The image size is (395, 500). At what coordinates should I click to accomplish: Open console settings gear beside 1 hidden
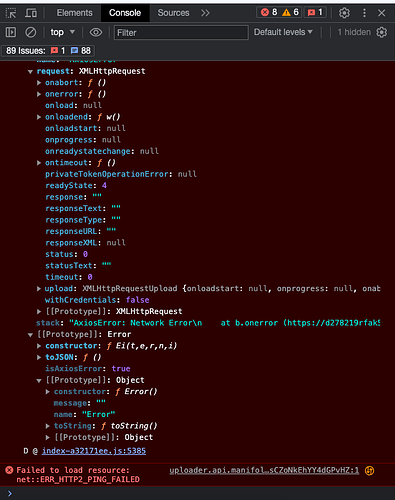coord(382,32)
